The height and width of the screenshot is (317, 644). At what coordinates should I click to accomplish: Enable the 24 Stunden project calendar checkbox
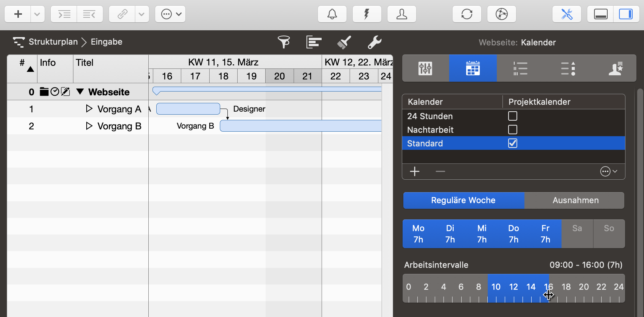pos(512,116)
